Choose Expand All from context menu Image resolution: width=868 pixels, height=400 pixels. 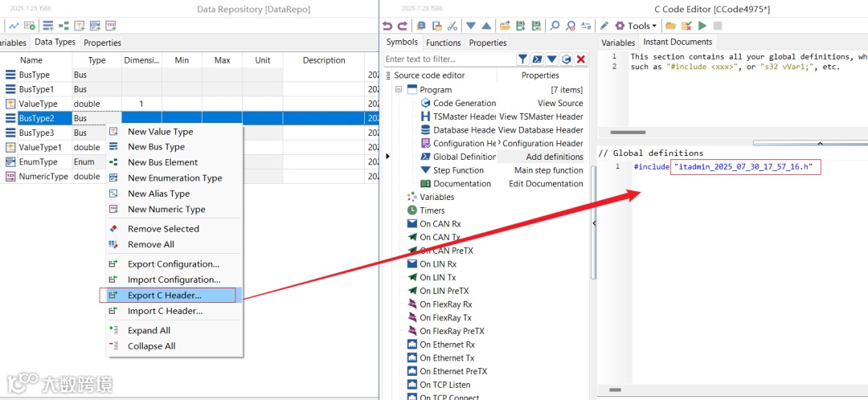point(174,330)
